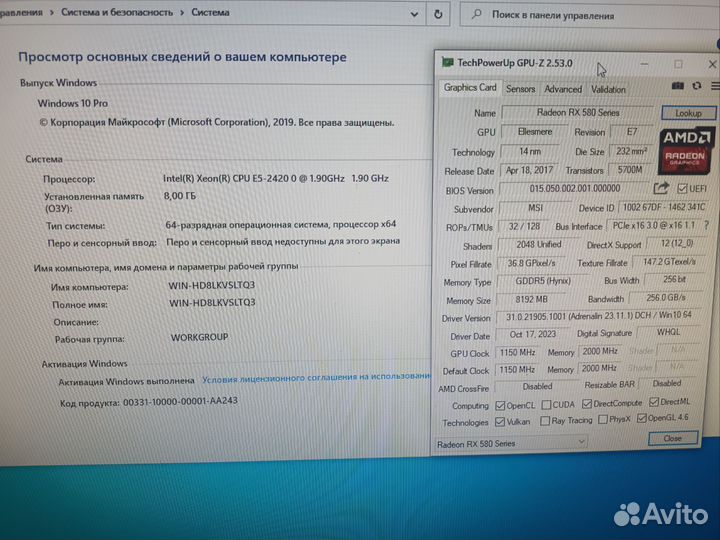Screen dimensions: 720x540
Task: Toggle the OpenCL checkbox
Action: 500,405
